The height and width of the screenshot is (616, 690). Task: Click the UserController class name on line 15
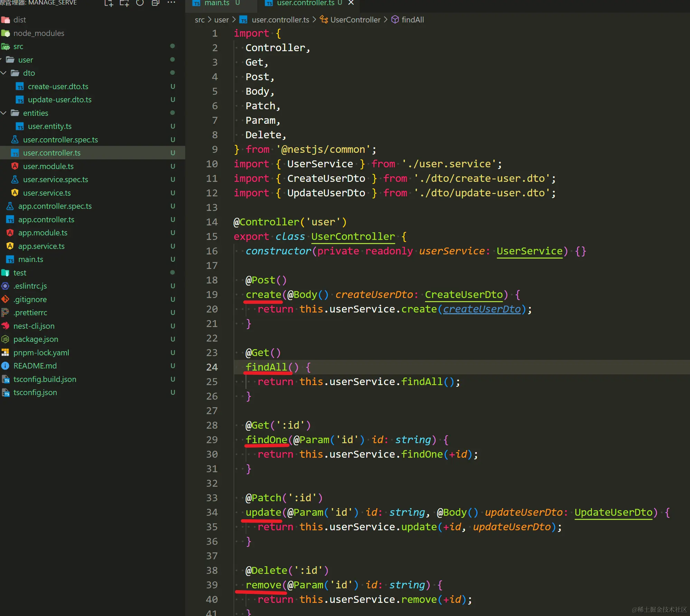pyautogui.click(x=353, y=236)
